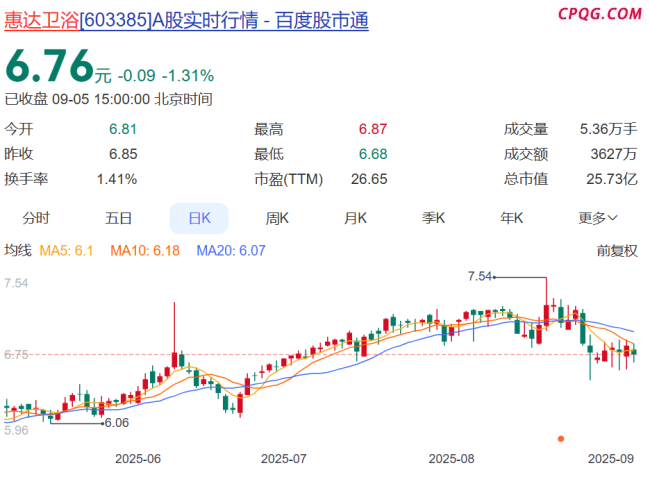The image size is (650, 477).
Task: Switch to the 分时 chart tab
Action: click(x=36, y=218)
